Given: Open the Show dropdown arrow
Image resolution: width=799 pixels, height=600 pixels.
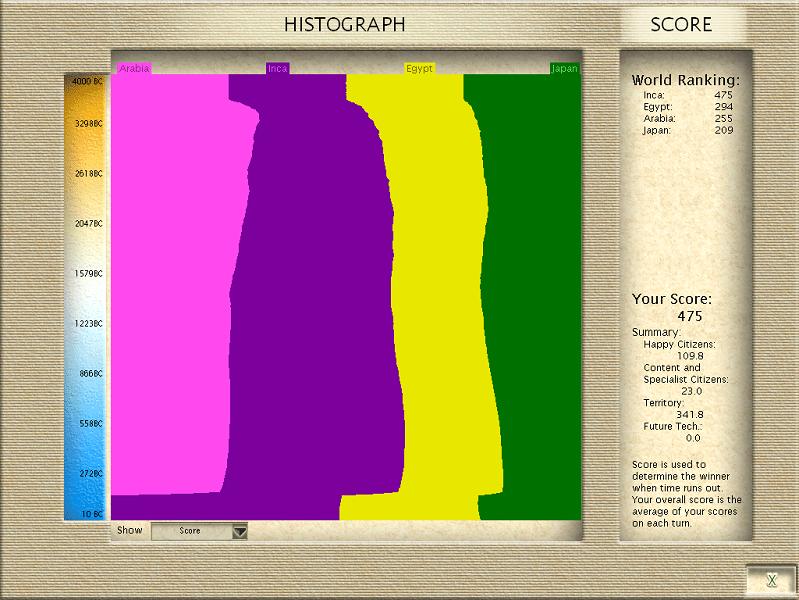Looking at the screenshot, I should click(239, 531).
